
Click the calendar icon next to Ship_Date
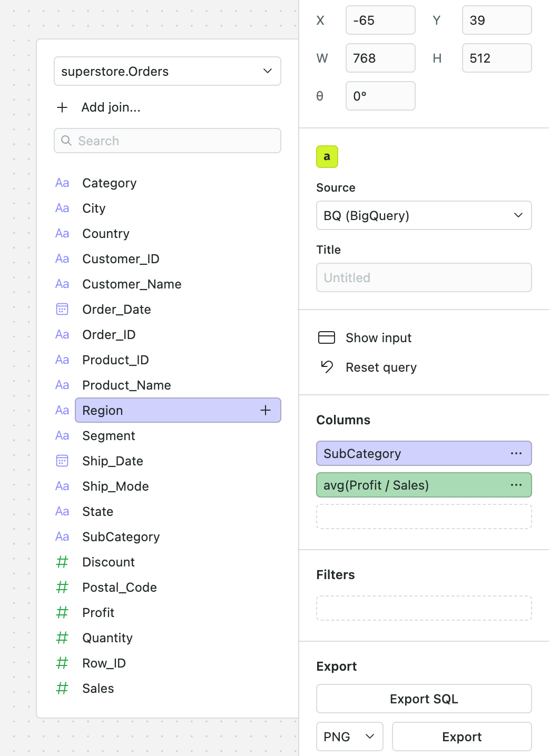62,461
